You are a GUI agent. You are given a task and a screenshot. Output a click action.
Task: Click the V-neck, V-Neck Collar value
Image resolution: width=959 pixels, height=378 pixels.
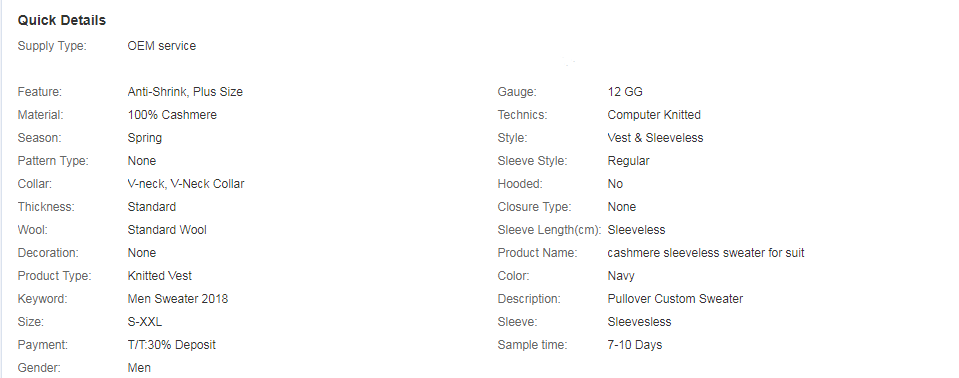point(185,184)
